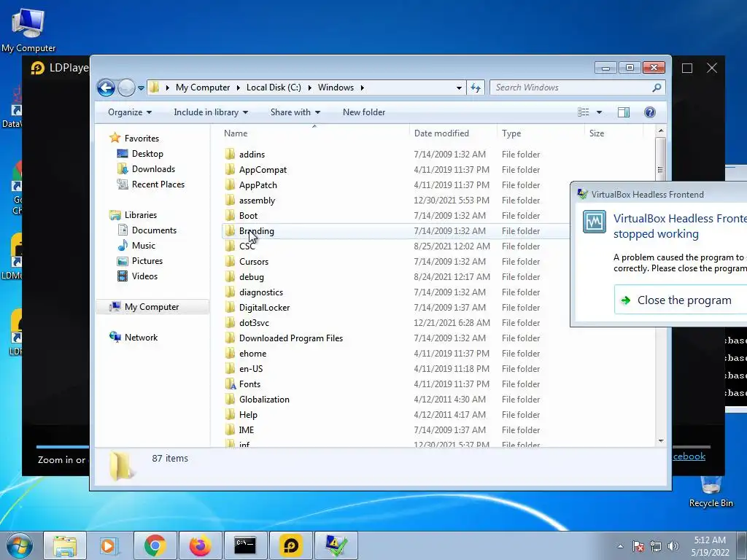Select the en-US folder icon
Image resolution: width=747 pixels, height=560 pixels.
230,368
